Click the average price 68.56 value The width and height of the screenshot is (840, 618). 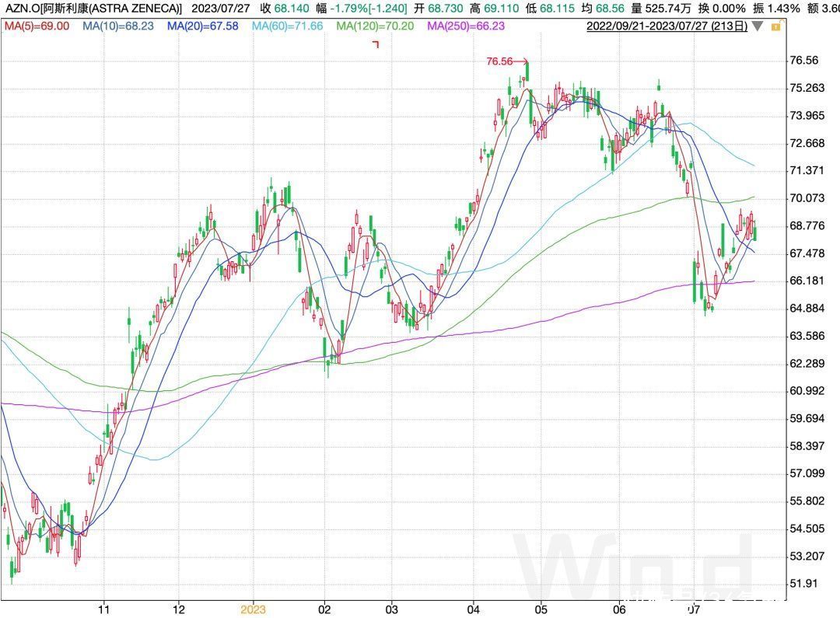pos(611,9)
